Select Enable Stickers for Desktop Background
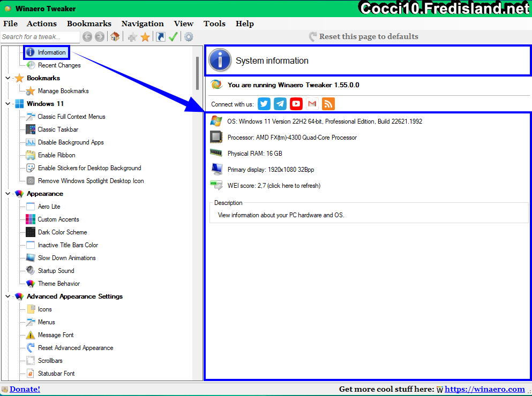Image resolution: width=532 pixels, height=396 pixels. pyautogui.click(x=89, y=168)
